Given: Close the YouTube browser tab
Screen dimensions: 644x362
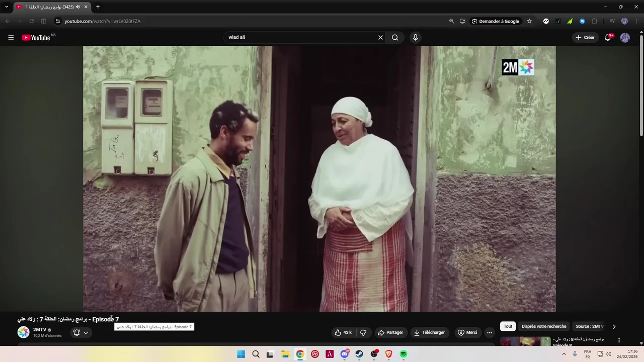Looking at the screenshot, I should coord(86,7).
